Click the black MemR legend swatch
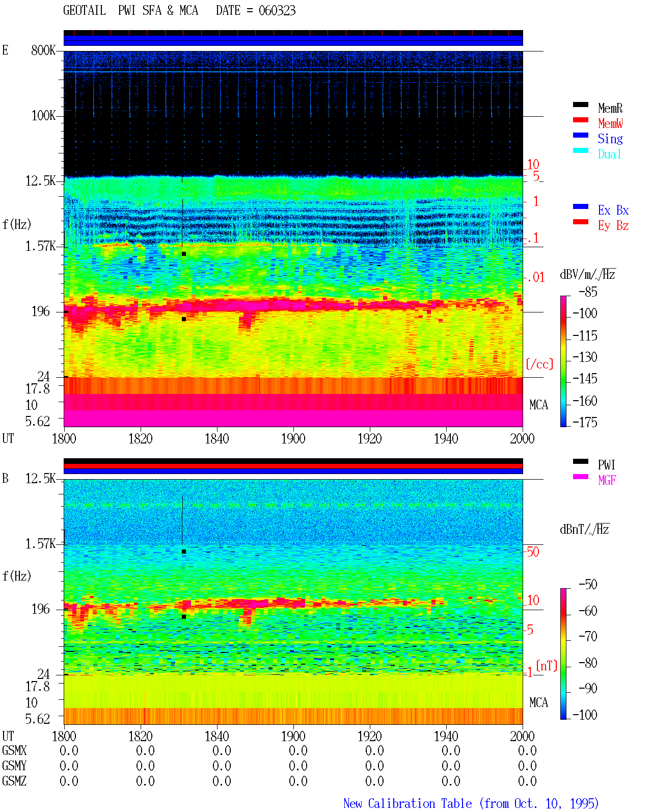Viewport: 652px width, 812px height. [x=581, y=104]
